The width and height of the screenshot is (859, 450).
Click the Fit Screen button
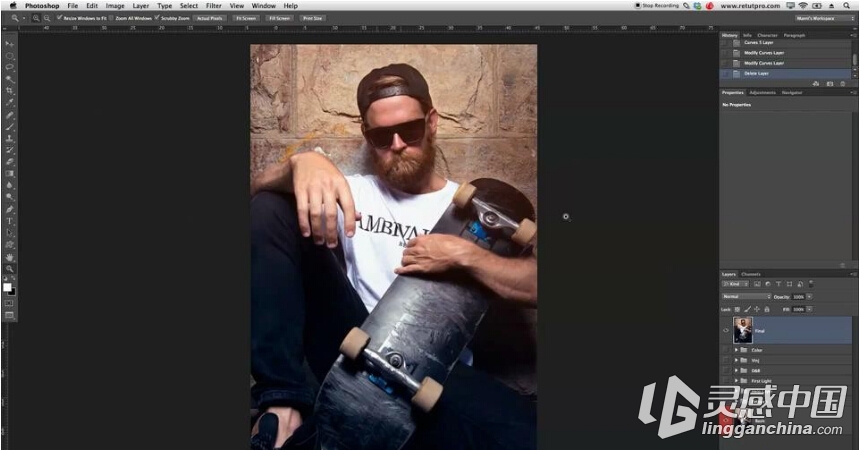[x=246, y=18]
